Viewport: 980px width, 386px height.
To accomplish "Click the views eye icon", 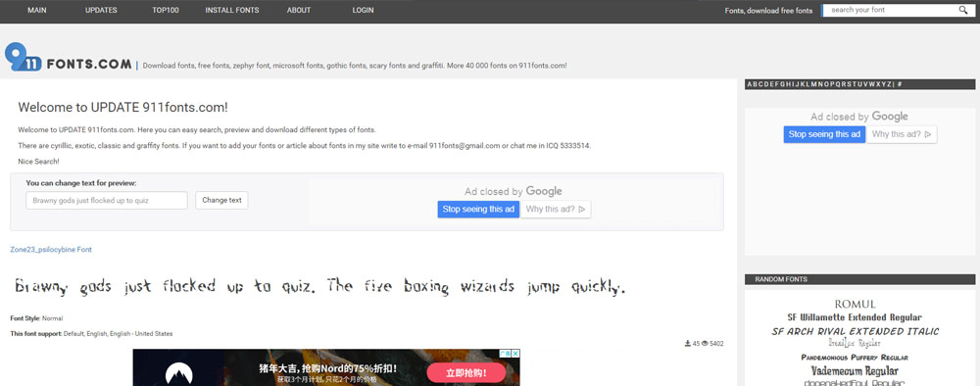I will tap(705, 344).
